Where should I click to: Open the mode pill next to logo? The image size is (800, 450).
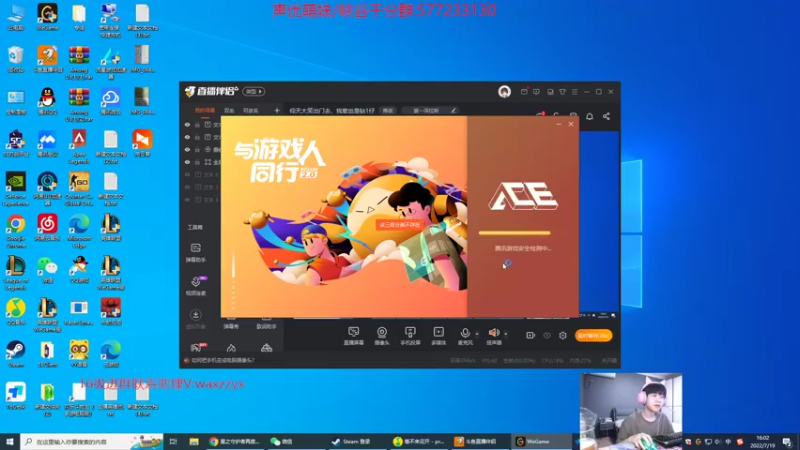254,92
